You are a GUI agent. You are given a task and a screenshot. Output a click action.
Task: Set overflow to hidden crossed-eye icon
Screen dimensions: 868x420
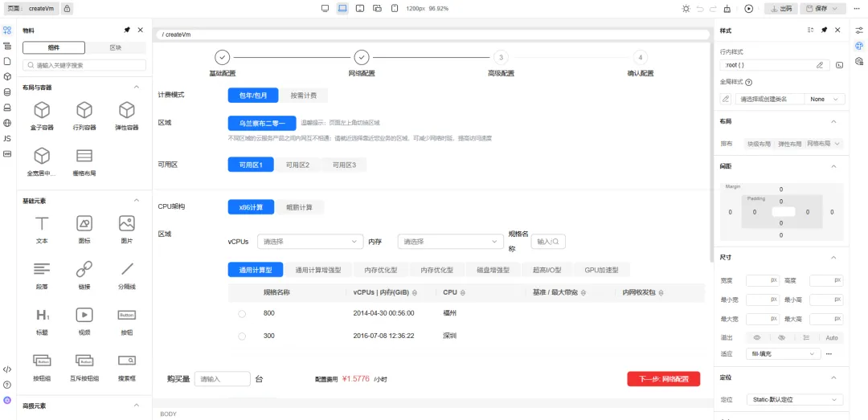point(781,337)
